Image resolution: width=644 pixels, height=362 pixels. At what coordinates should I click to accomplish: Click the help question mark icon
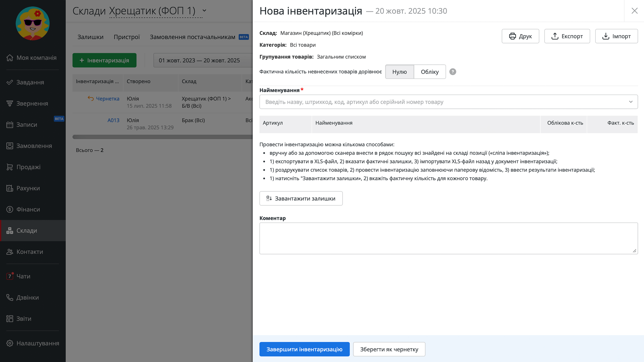tap(453, 72)
